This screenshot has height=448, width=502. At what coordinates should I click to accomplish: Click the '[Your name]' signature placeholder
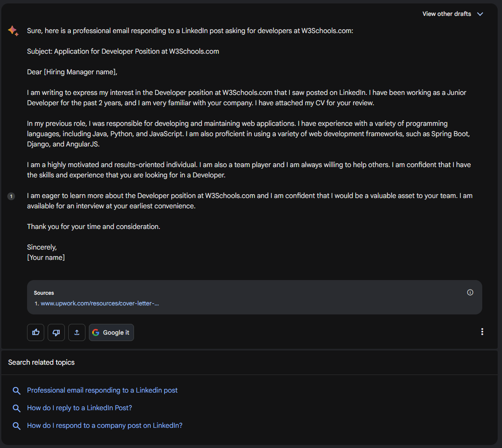pyautogui.click(x=46, y=258)
